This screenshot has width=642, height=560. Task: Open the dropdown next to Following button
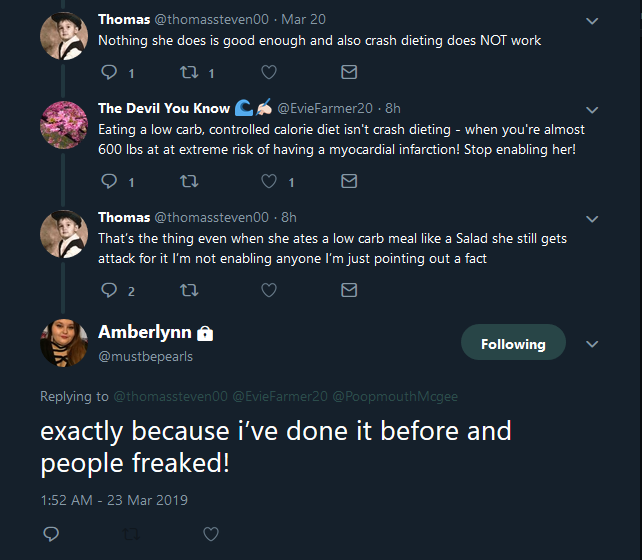(x=592, y=344)
